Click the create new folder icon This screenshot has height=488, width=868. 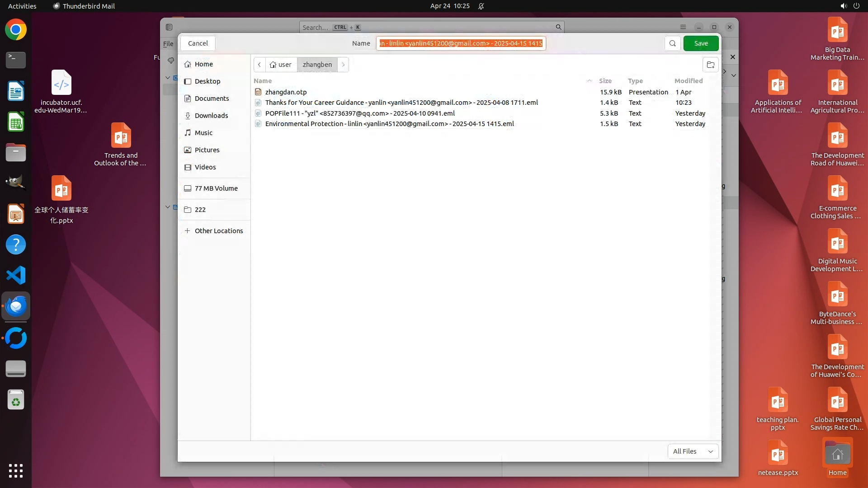pos(710,65)
